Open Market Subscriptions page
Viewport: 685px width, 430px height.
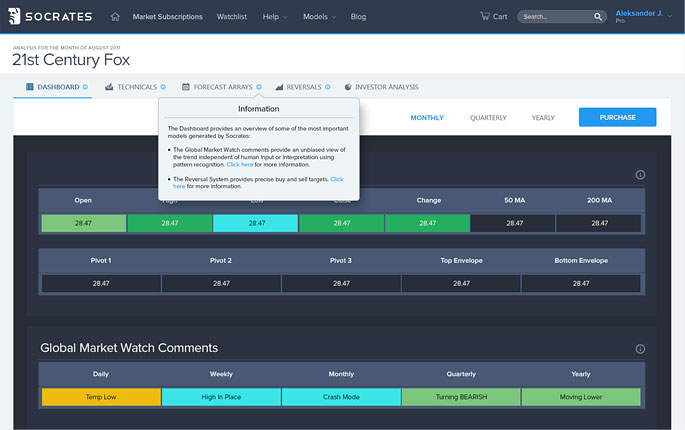tap(167, 17)
